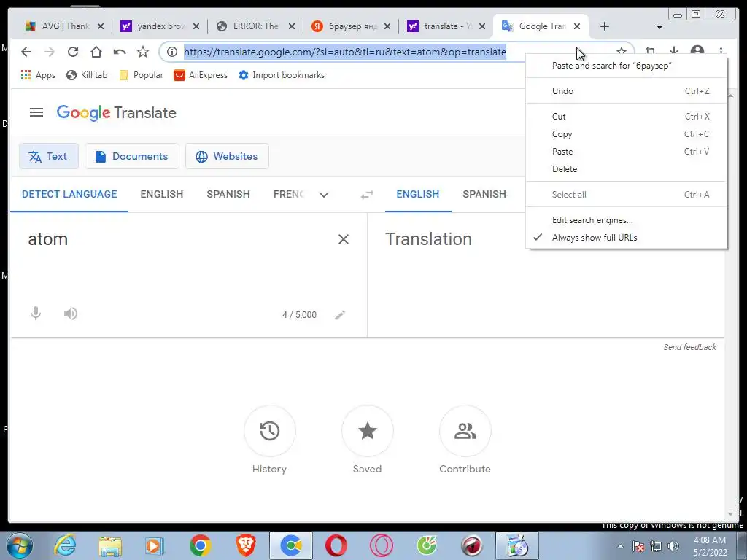Click Import bookmarks gear shortcut

[282, 75]
